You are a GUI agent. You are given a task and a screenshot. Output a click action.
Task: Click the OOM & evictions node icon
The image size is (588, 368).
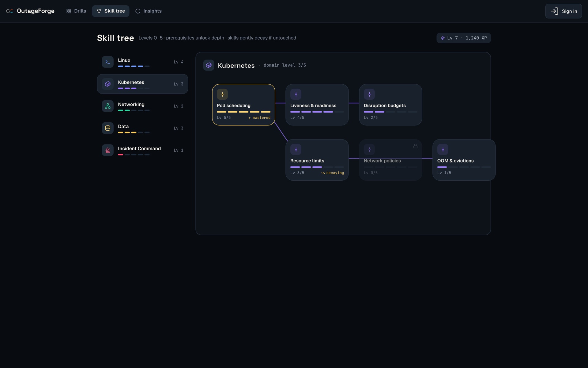coord(443,150)
